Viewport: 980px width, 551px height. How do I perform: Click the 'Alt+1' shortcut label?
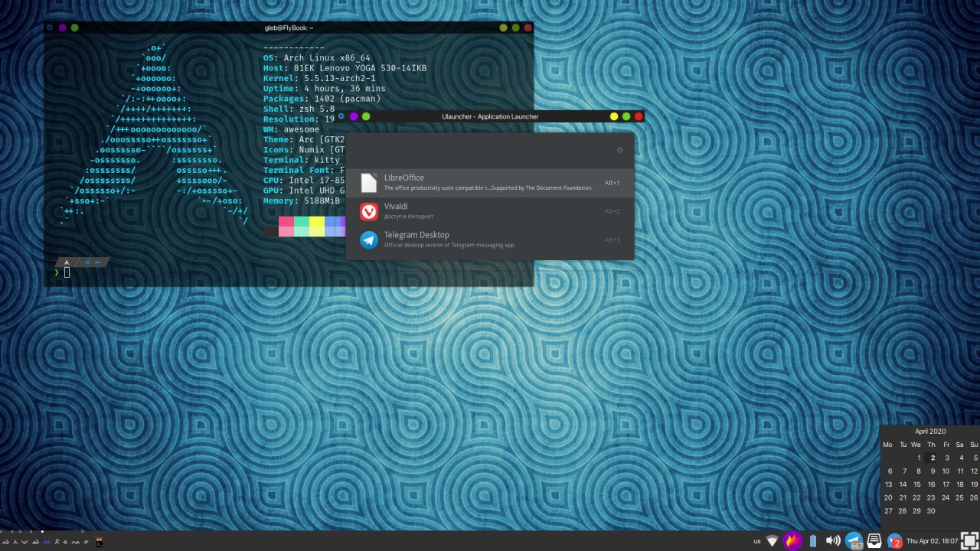click(612, 183)
